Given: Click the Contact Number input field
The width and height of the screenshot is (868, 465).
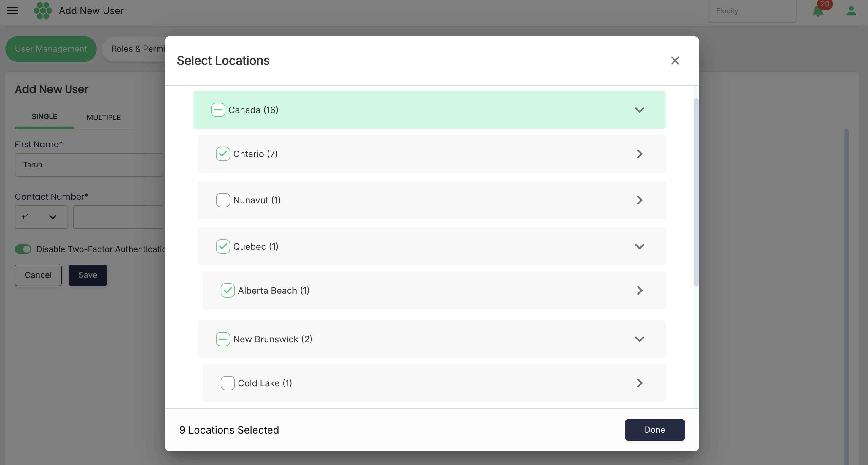Looking at the screenshot, I should 118,217.
